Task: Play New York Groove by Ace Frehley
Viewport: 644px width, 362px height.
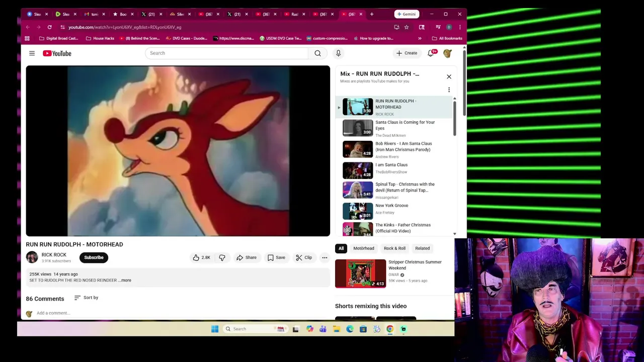Action: pyautogui.click(x=395, y=211)
